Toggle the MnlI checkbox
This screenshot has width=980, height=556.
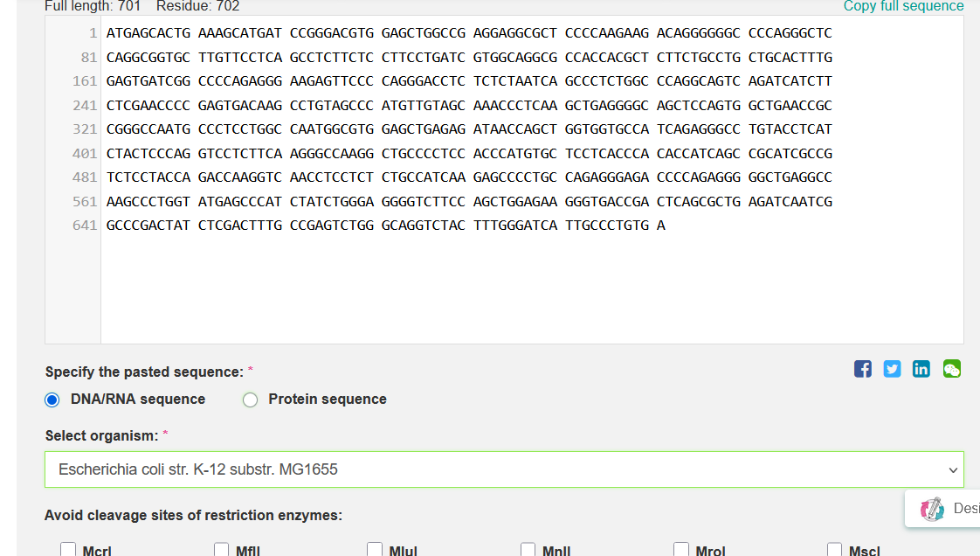click(x=528, y=550)
